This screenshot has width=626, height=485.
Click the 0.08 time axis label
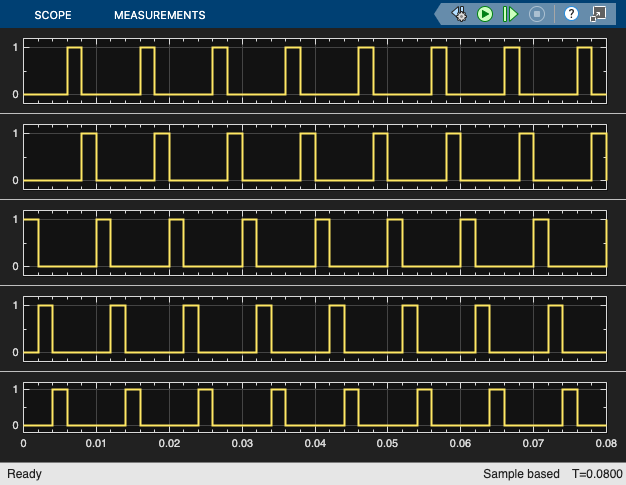pos(606,443)
